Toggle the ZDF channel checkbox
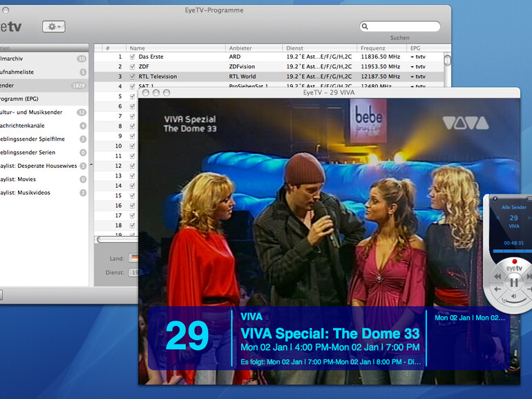 [132, 66]
